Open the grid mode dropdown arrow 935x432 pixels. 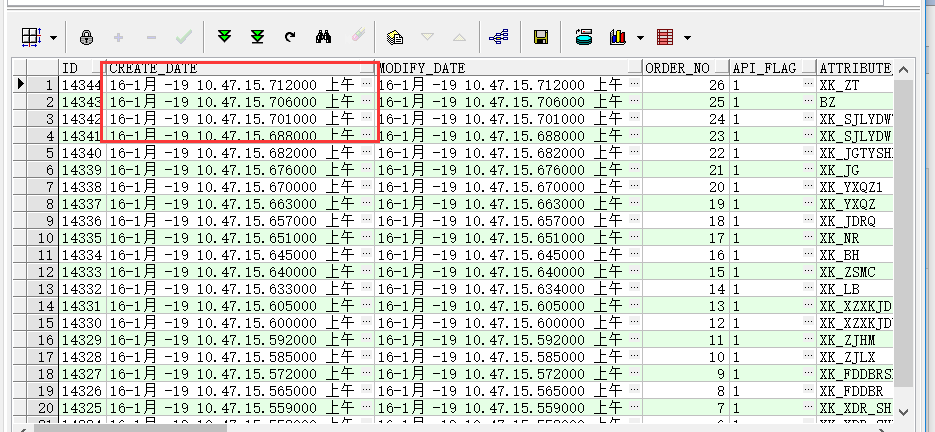tap(54, 38)
